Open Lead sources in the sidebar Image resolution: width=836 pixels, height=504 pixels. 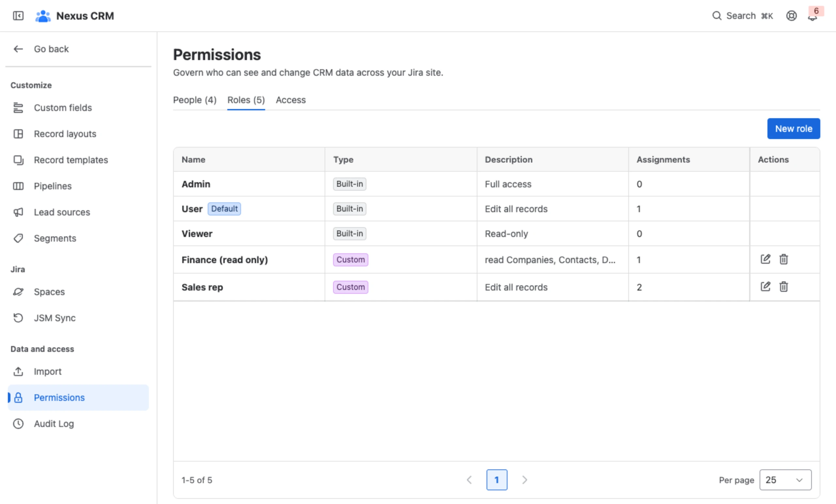[x=78, y=212]
